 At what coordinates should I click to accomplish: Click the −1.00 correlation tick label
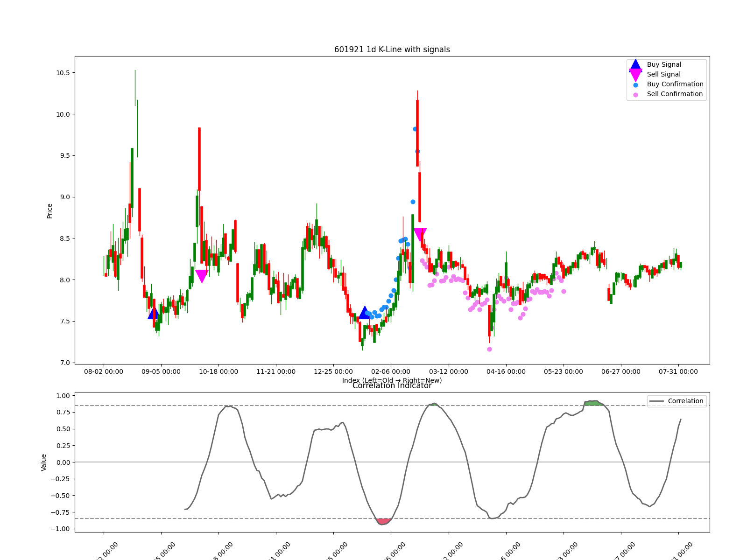(60, 529)
